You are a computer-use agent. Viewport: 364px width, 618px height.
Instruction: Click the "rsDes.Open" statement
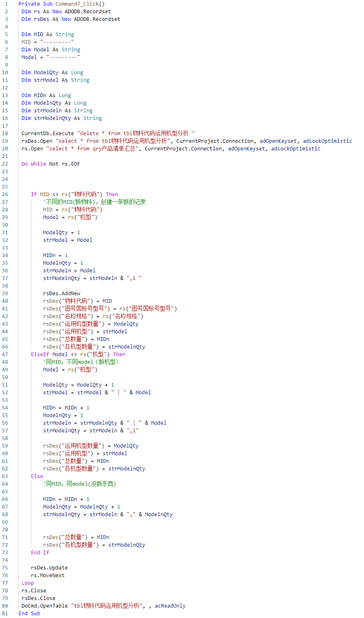point(187,141)
